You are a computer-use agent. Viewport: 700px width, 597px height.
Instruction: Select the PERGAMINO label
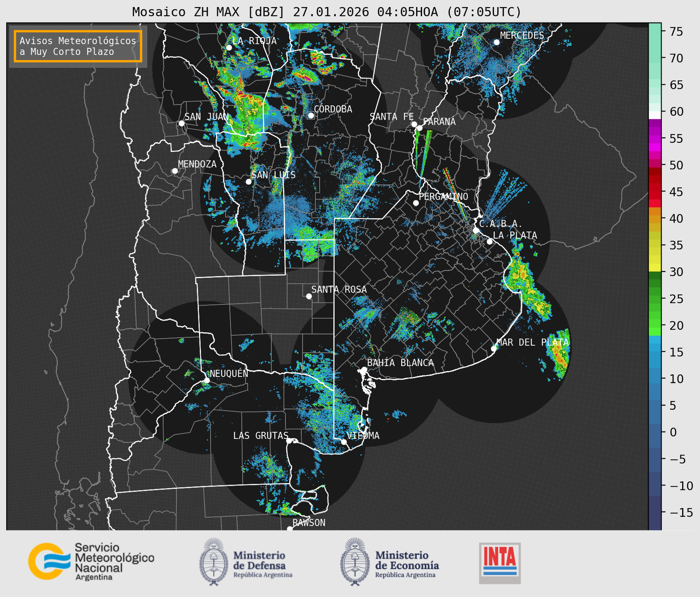(x=443, y=196)
